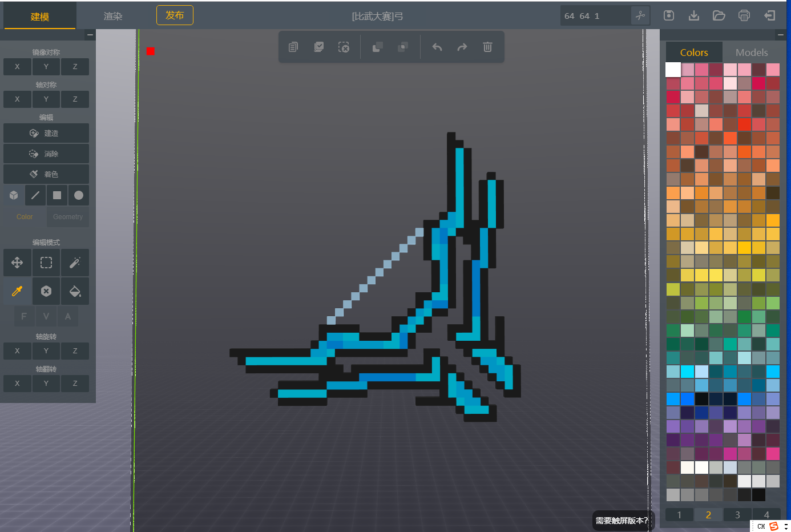This screenshot has width=791, height=532.
Task: Click the dimmed overlapping-squares icon in the canvas toolbar
Action: 402,47
